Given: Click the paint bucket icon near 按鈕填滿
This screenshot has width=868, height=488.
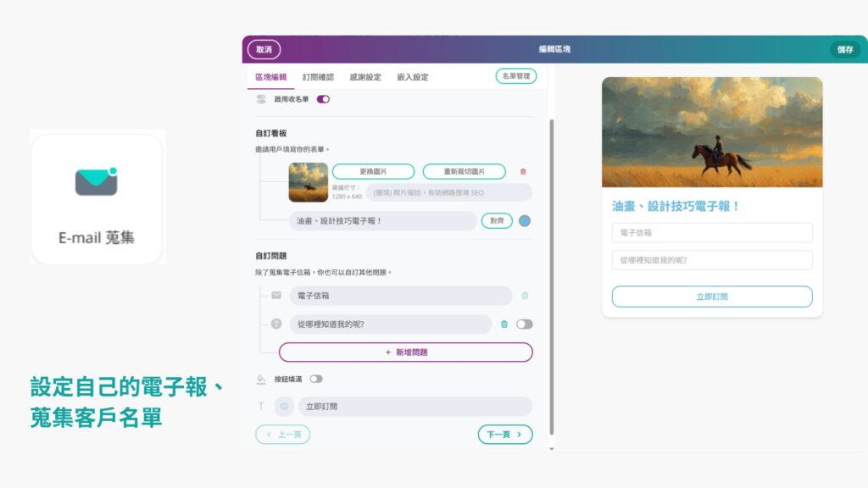Looking at the screenshot, I should coord(261,379).
